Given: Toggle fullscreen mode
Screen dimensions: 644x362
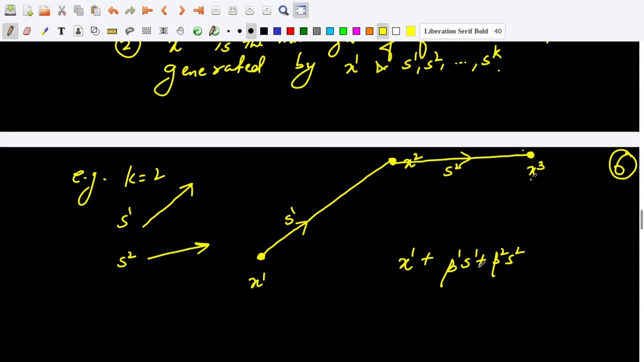Looking at the screenshot, I should click(x=301, y=11).
